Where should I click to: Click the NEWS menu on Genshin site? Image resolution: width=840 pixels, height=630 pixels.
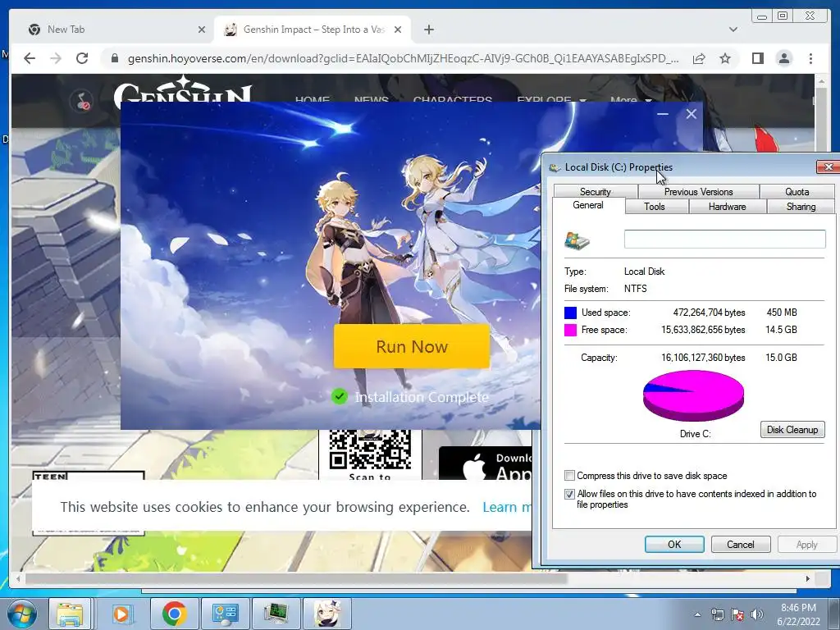(372, 99)
